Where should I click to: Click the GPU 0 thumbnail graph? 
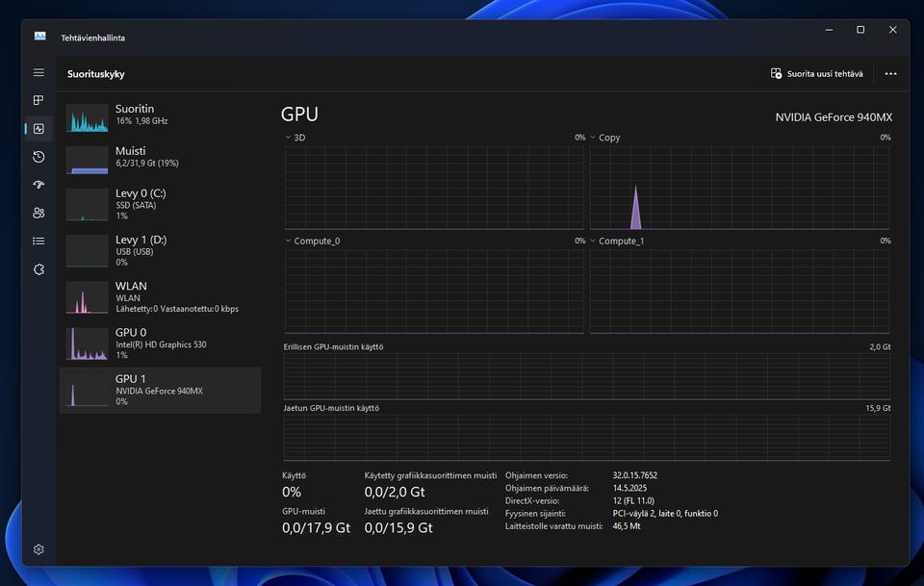[88, 344]
